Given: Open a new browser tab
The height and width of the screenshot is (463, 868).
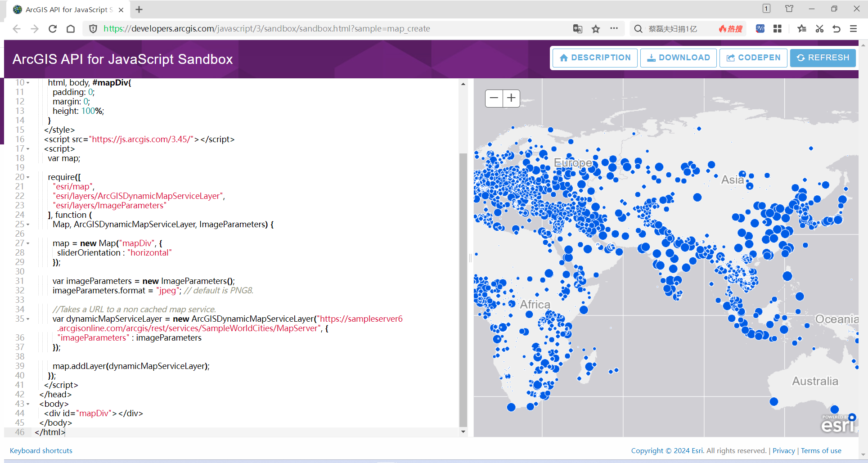Looking at the screenshot, I should [139, 9].
